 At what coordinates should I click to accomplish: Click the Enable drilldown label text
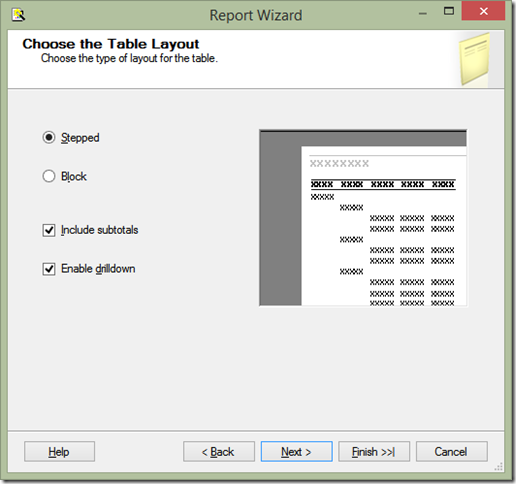pos(98,269)
